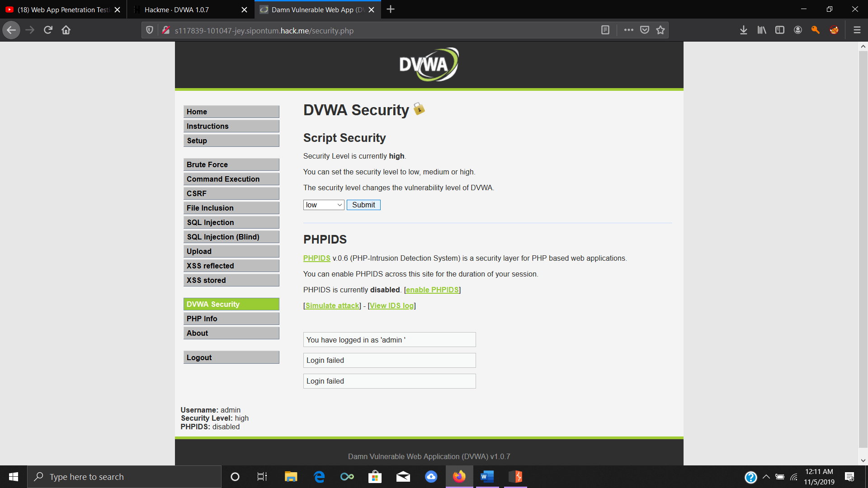Open SQL Injection (Blind) module
Viewport: 868px width, 488px height.
[231, 237]
